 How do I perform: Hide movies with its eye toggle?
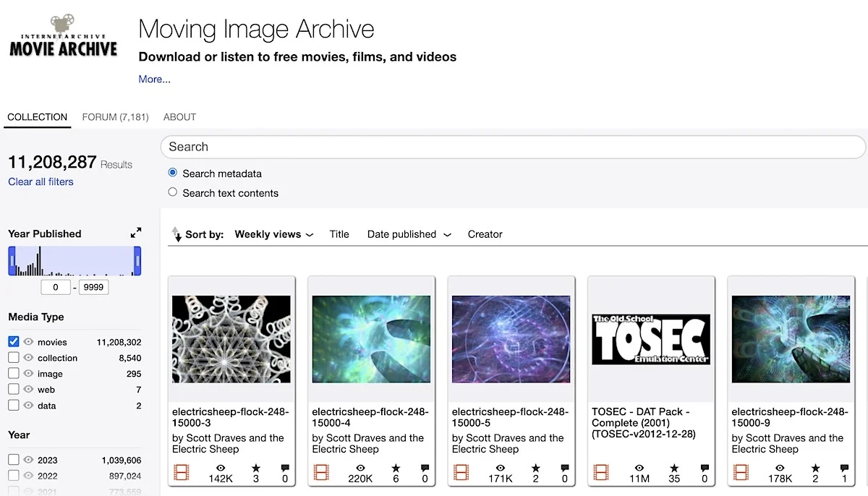[29, 342]
